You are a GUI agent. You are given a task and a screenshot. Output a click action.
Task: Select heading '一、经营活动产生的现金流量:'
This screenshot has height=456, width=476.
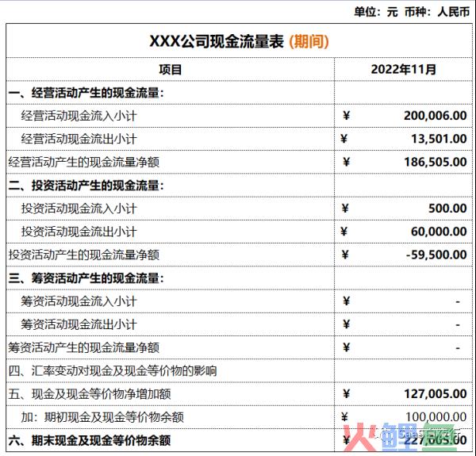point(86,93)
